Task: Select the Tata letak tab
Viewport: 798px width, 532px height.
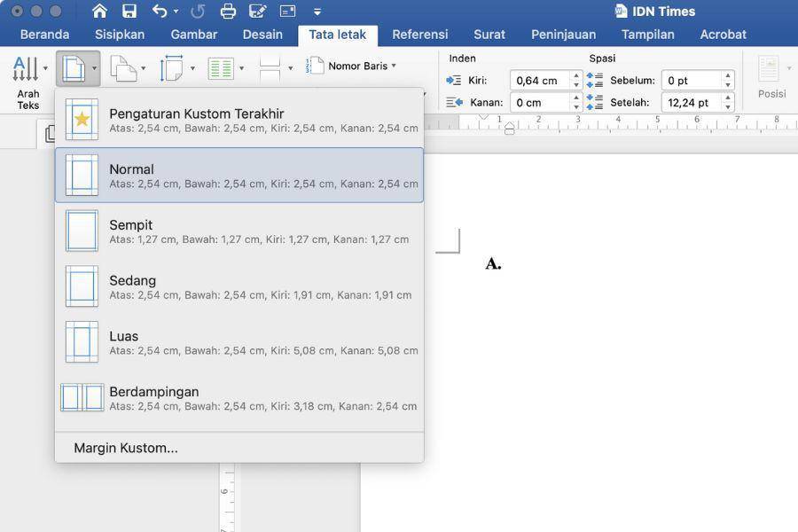Action: tap(338, 35)
